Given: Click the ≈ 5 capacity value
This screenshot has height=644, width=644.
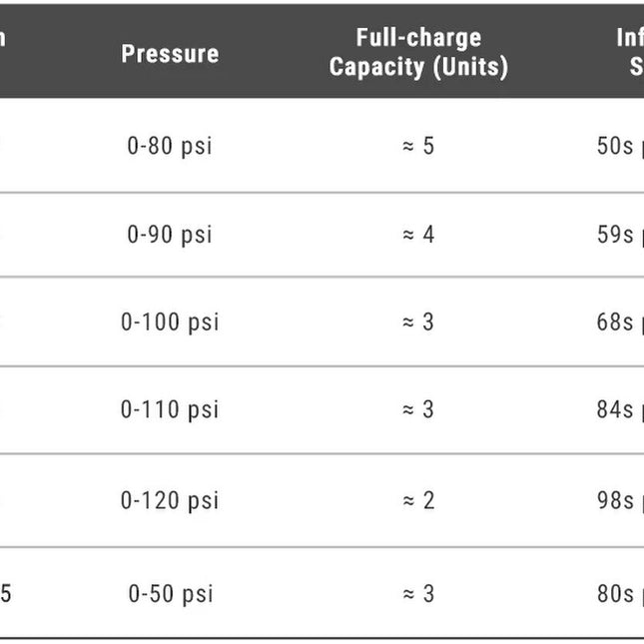Looking at the screenshot, I should pyautogui.click(x=418, y=146).
